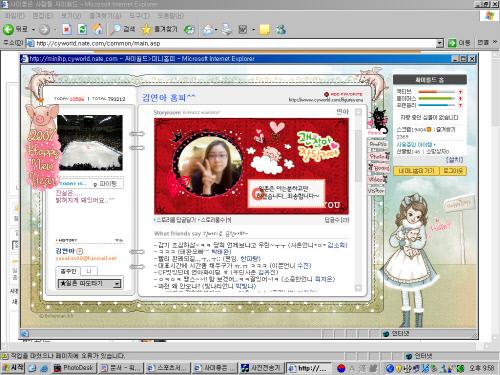Viewport: 500px width, 375px height.
Task: Click the Links (연결) toolbar label
Action: pyautogui.click(x=483, y=43)
